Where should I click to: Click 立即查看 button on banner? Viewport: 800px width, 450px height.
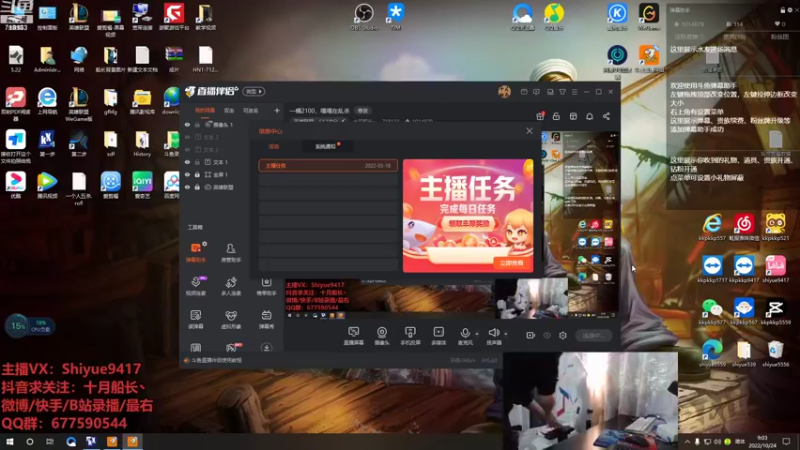(x=511, y=263)
